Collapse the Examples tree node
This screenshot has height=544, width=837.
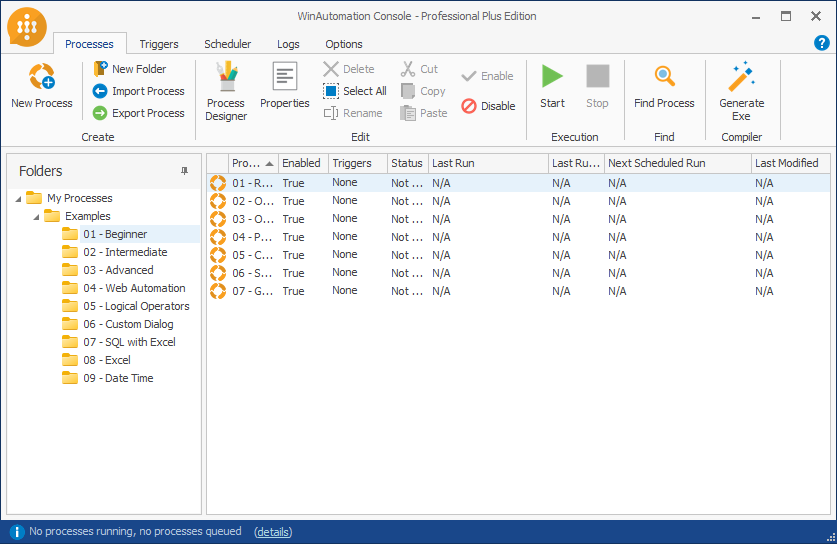[36, 217]
